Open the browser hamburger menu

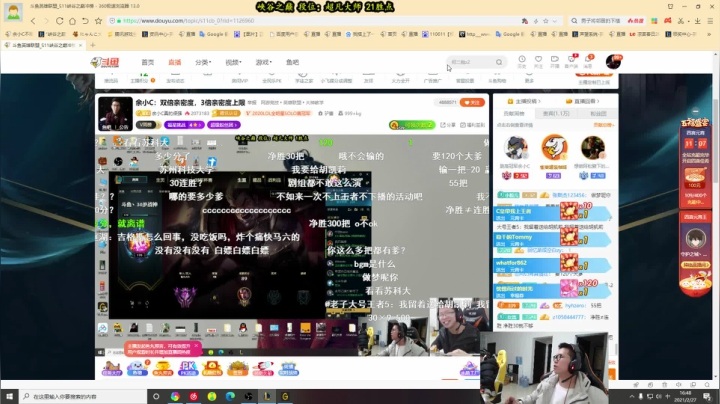[x=710, y=21]
